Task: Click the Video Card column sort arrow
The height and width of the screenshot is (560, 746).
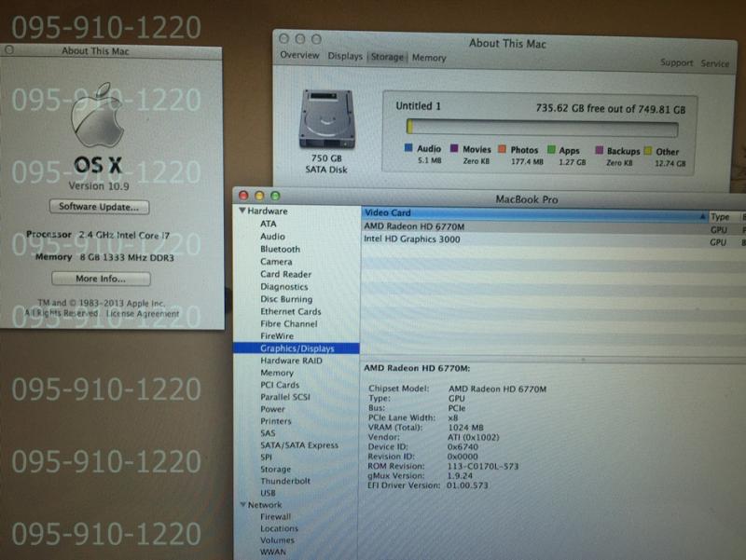Action: pyautogui.click(x=703, y=216)
